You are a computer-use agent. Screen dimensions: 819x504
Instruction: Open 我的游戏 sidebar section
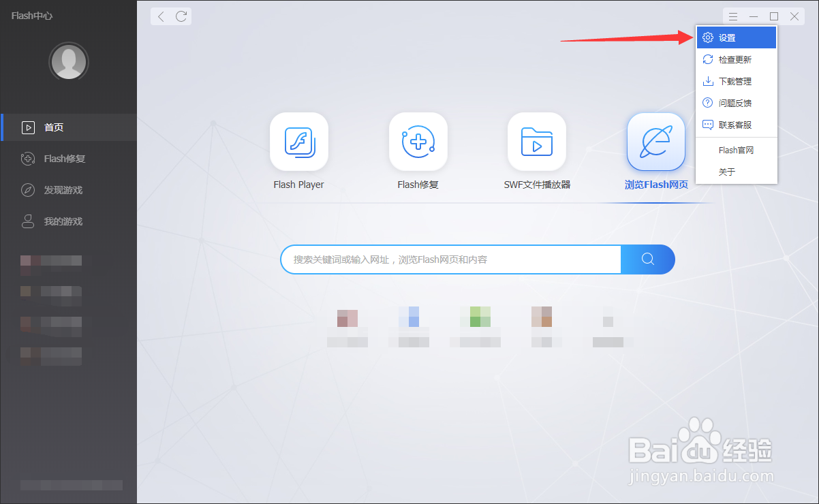[x=68, y=221]
